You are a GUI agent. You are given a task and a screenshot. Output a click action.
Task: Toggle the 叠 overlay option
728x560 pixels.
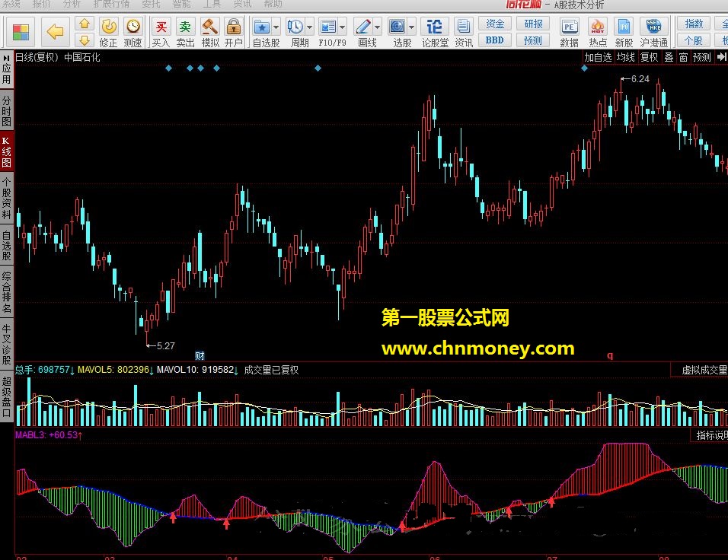[669, 57]
